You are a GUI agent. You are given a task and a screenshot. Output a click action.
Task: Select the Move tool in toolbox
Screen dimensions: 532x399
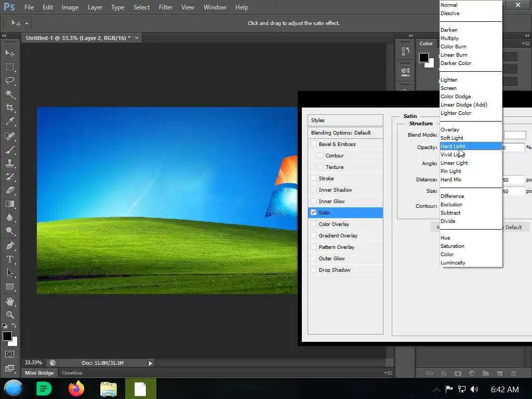pos(10,53)
